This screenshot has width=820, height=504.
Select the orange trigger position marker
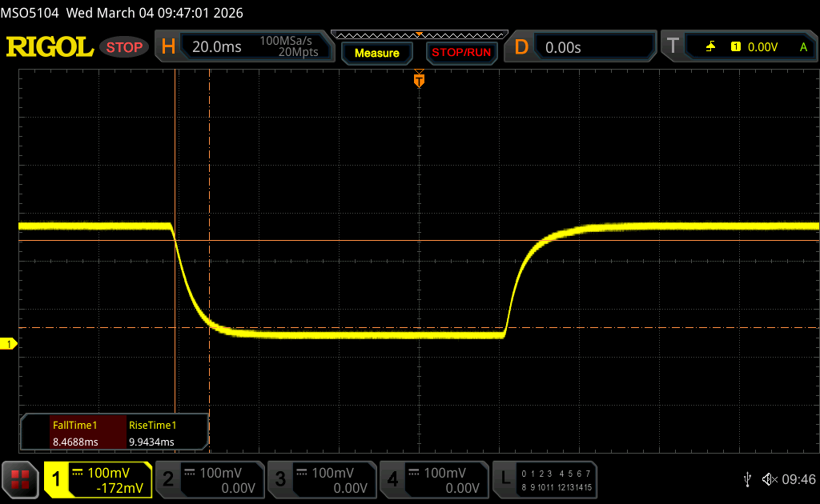pos(419,80)
